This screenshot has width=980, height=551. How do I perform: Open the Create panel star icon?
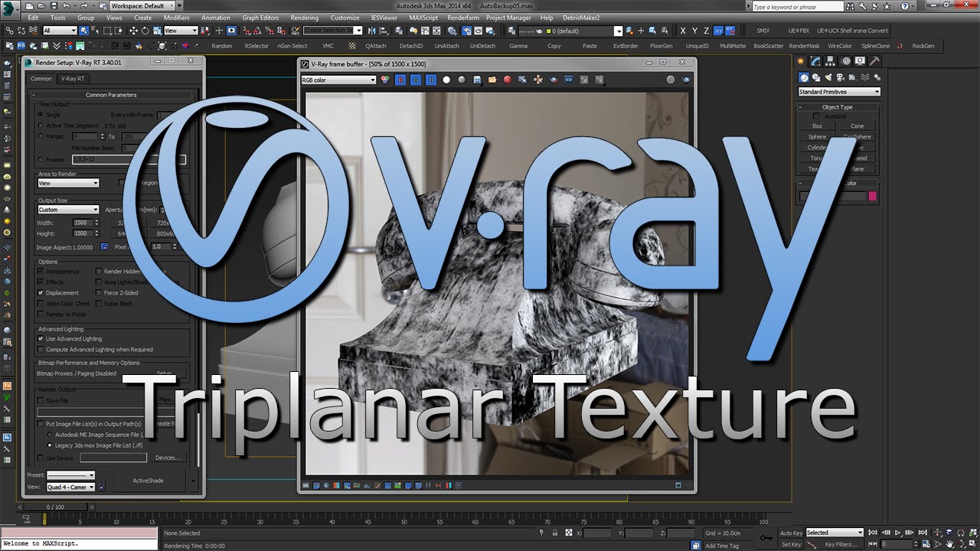coord(802,61)
